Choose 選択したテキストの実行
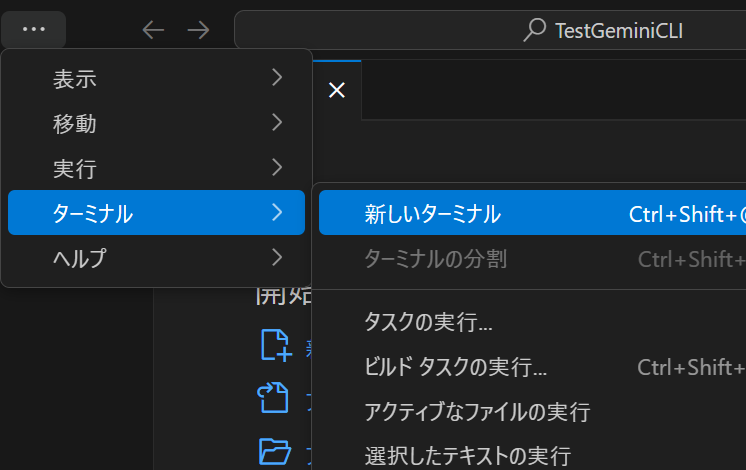Screen dimensions: 746x470 (467, 456)
